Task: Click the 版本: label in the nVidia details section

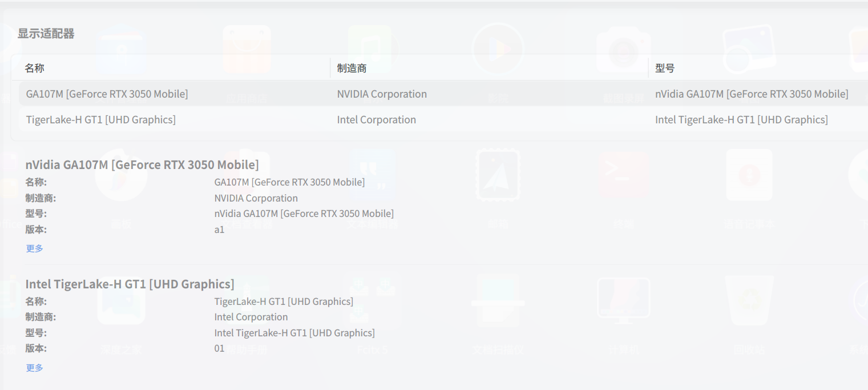Action: [36, 230]
